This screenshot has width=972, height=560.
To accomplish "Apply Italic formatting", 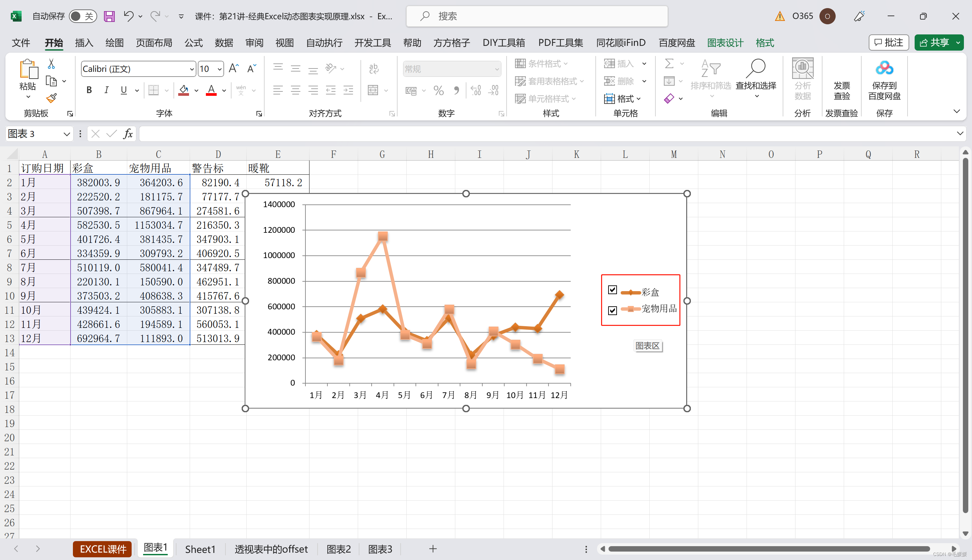I will 106,90.
